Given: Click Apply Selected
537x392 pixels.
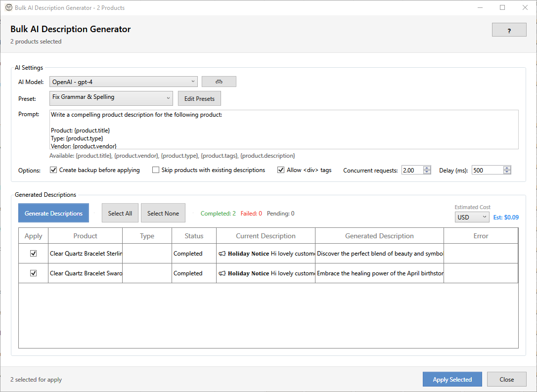Looking at the screenshot, I should tap(452, 379).
